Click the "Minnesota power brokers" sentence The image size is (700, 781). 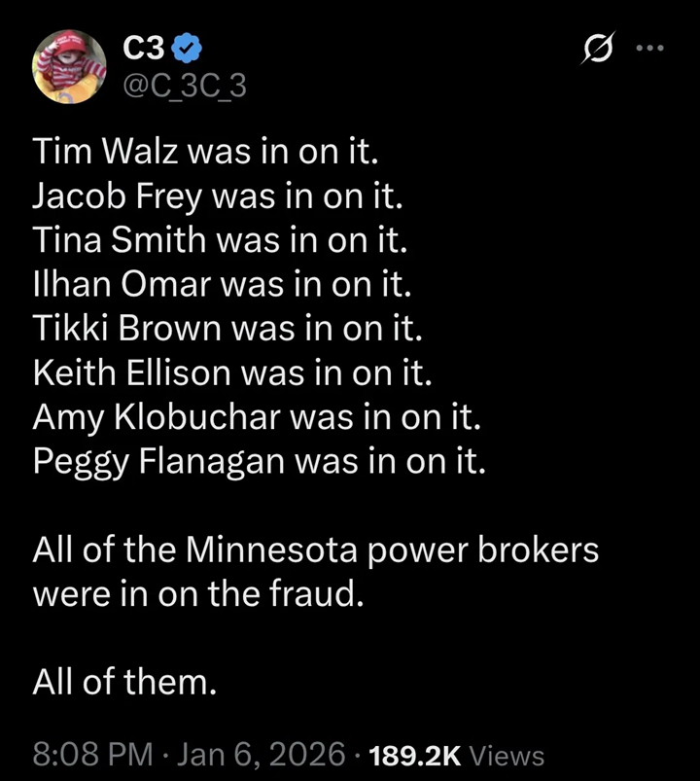[x=315, y=551]
